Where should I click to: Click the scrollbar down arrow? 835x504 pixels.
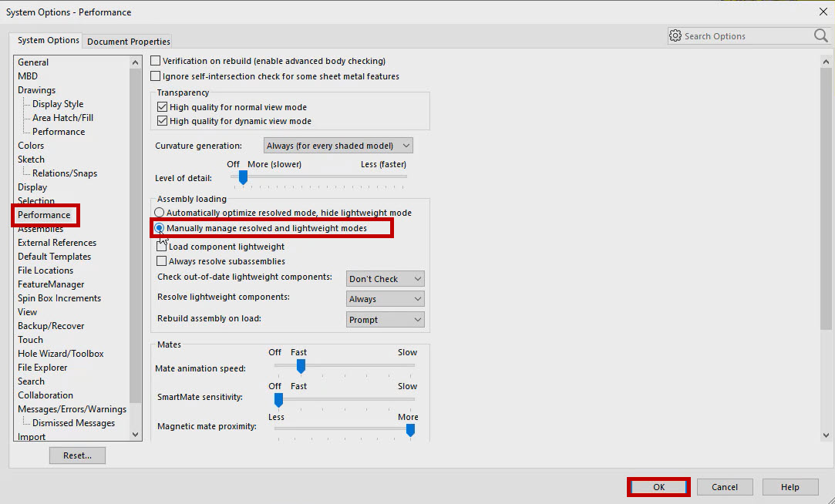point(826,434)
